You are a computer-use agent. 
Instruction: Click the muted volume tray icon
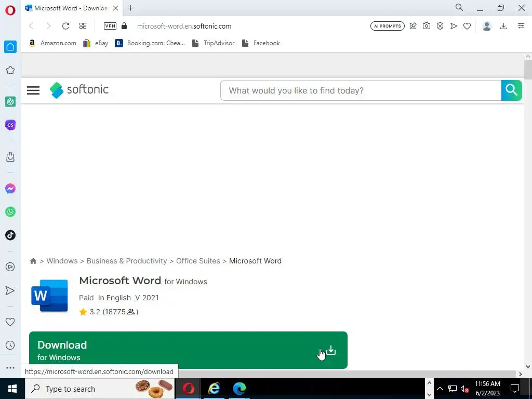465,389
